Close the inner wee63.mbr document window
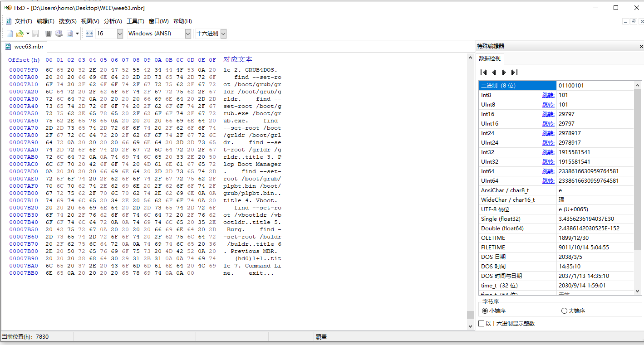644x345 pixels. click(641, 21)
